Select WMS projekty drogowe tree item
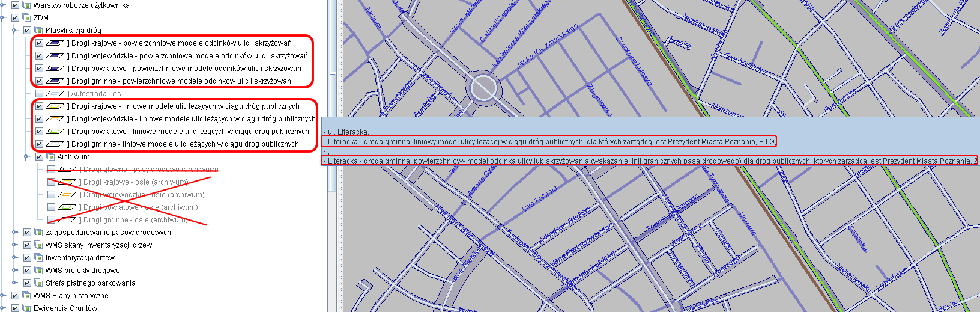The width and height of the screenshot is (980, 312). coord(82,271)
